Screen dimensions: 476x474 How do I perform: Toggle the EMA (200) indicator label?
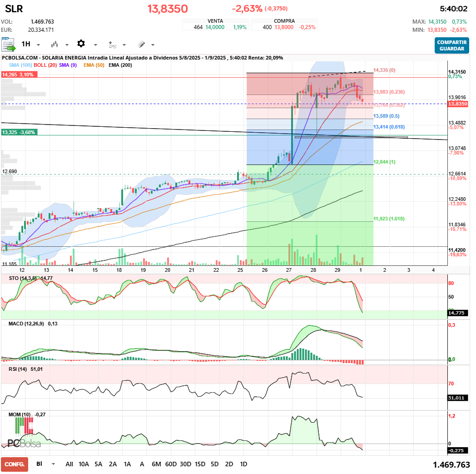[120, 65]
